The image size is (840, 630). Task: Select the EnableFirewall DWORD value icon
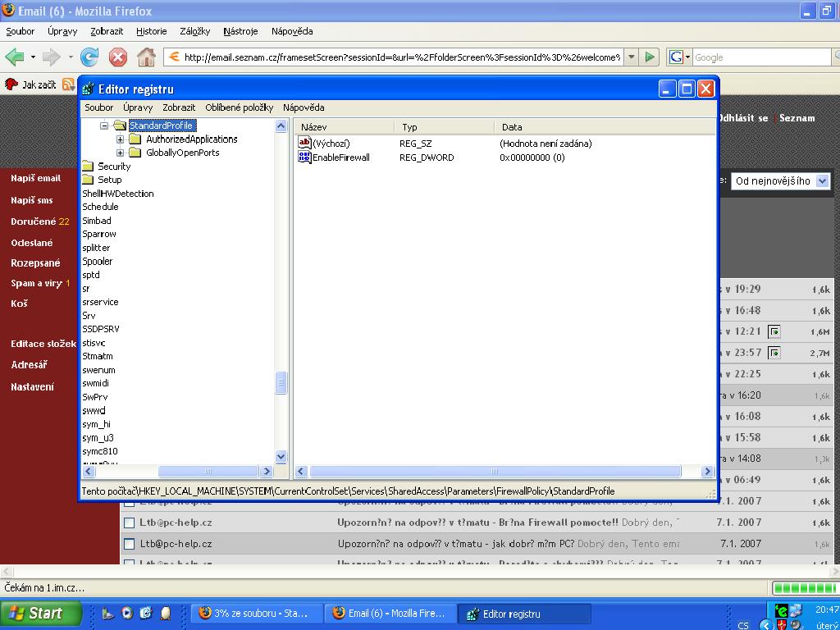(305, 157)
